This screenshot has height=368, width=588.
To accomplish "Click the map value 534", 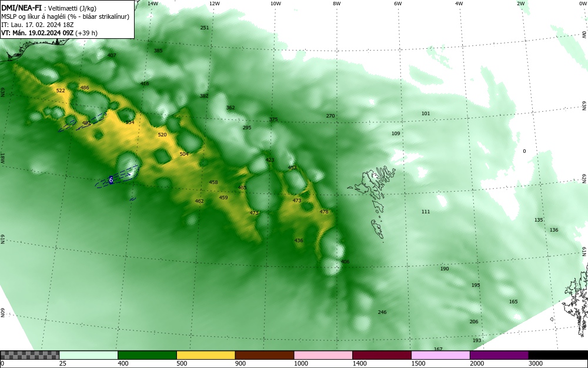I will (x=130, y=122).
